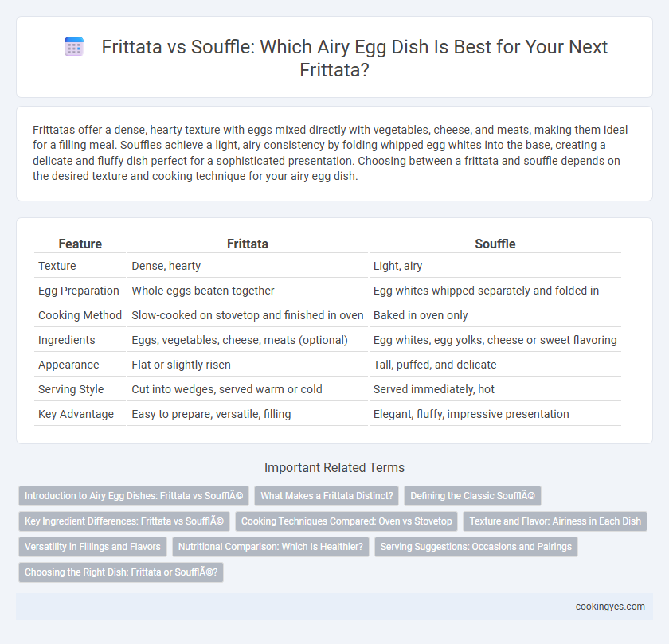Click the 'Frittata' column header

coord(248,244)
